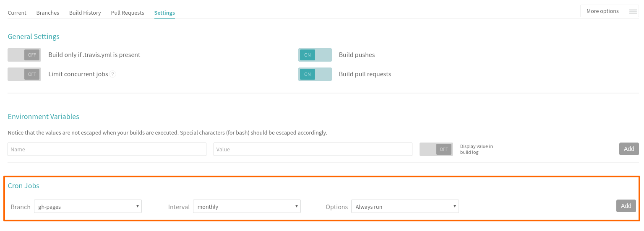
Task: Open the Branches tab
Action: point(47,13)
